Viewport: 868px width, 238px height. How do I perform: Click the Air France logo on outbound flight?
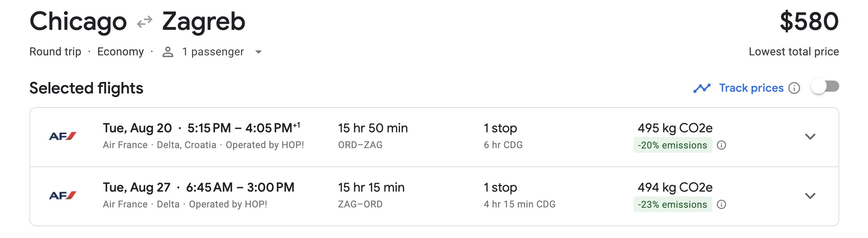pyautogui.click(x=63, y=136)
